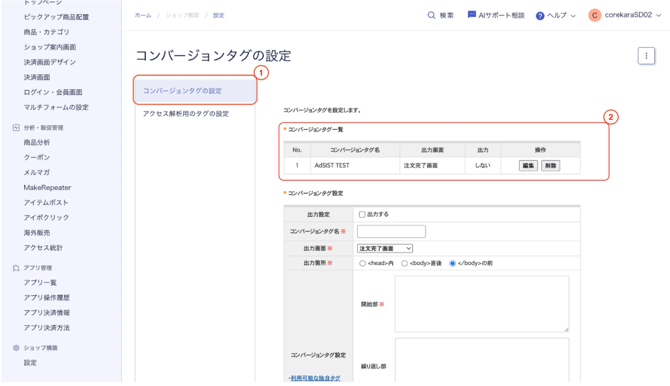
Task: Click 編集 button for AdSIST TEST
Action: 528,166
